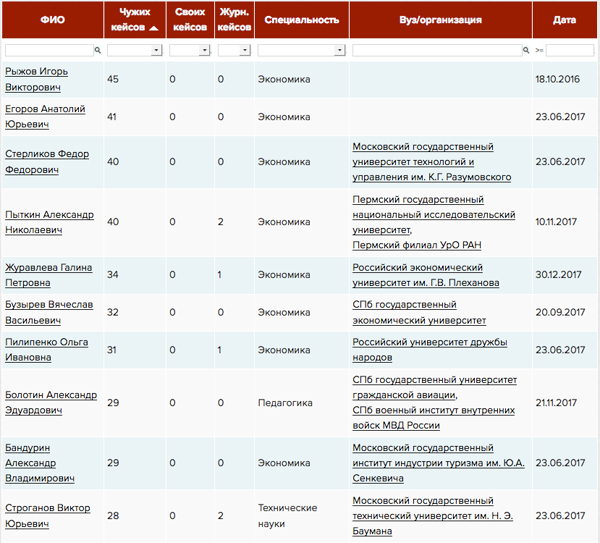Sort table by ФИО column header
The width and height of the screenshot is (600, 543).
click(x=50, y=19)
